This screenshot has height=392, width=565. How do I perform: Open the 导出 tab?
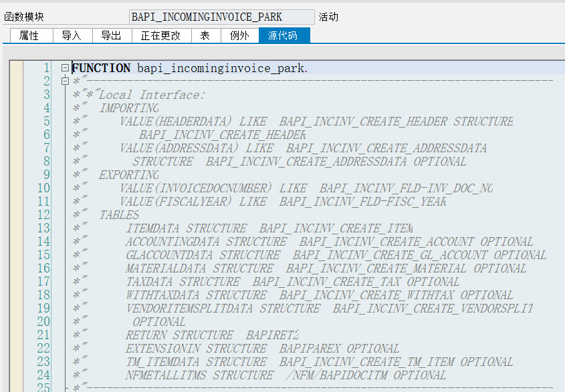pyautogui.click(x=111, y=36)
